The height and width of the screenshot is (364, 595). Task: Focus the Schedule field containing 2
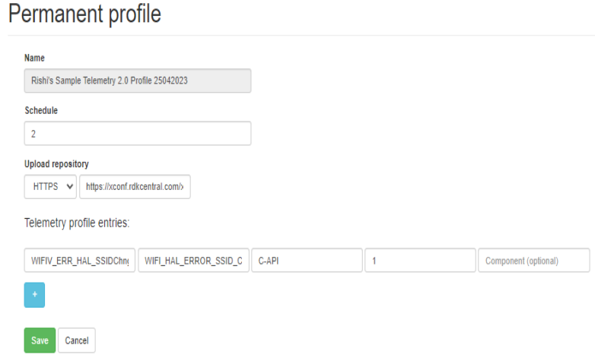(138, 133)
